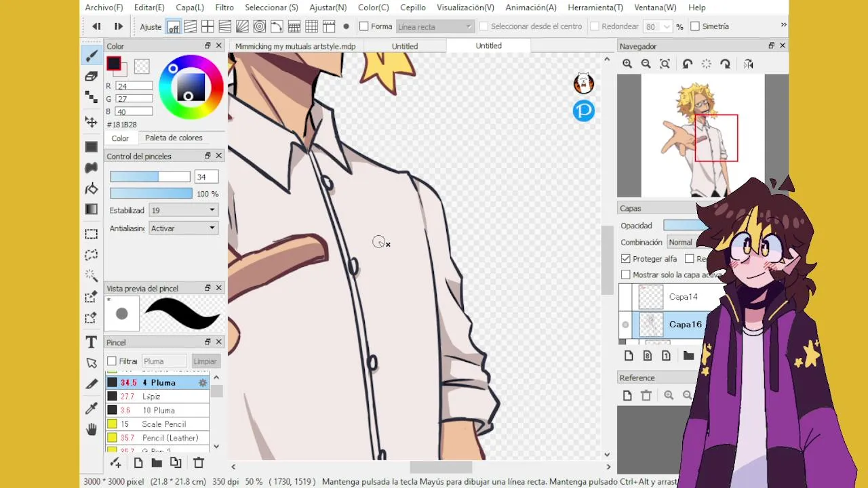Select the Brush tool
This screenshot has height=488, width=868.
92,56
